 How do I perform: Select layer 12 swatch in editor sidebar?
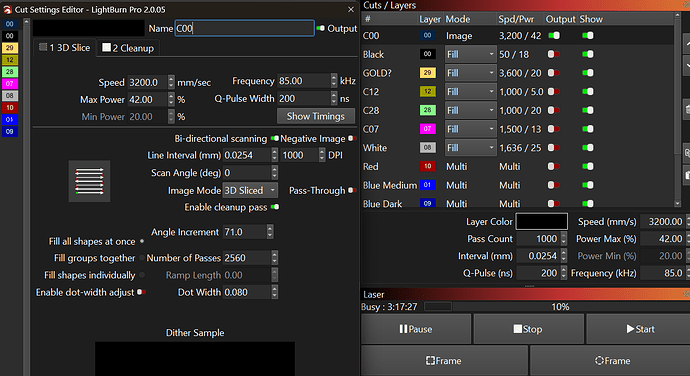(10, 59)
